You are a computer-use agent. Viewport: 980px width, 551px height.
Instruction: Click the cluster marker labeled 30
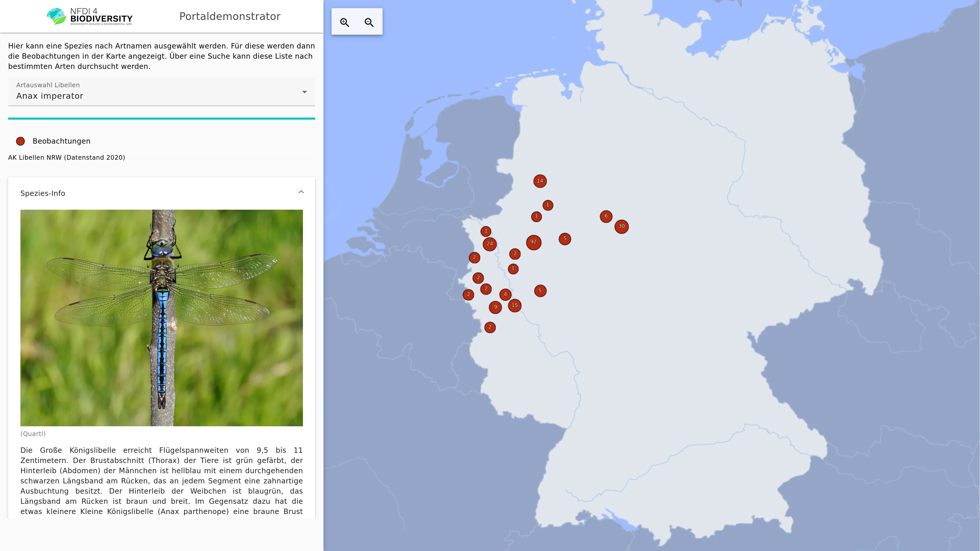[x=621, y=227]
